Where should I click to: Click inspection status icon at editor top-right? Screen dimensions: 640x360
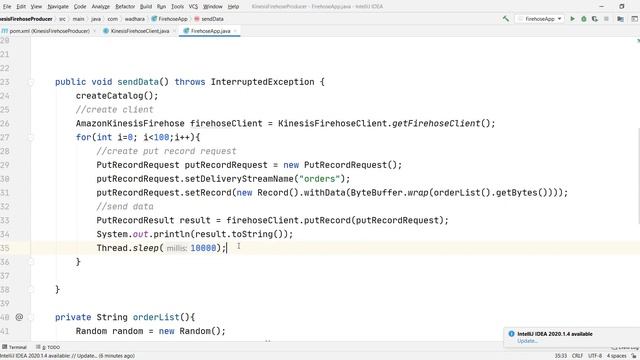coord(638,41)
